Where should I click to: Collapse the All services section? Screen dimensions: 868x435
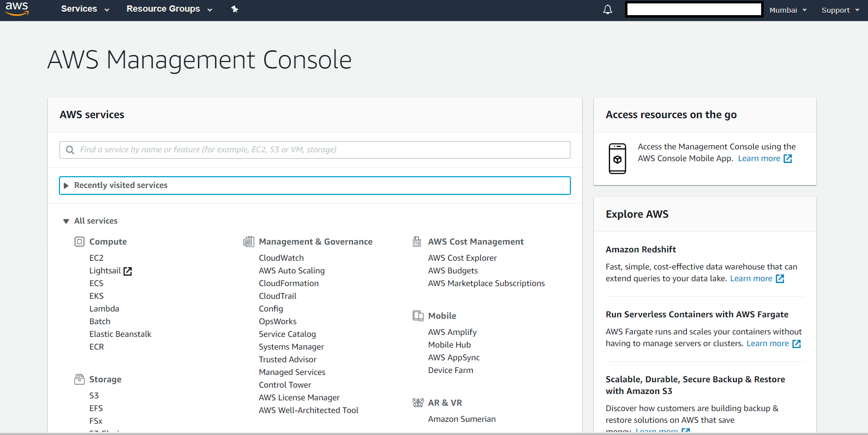tap(91, 221)
